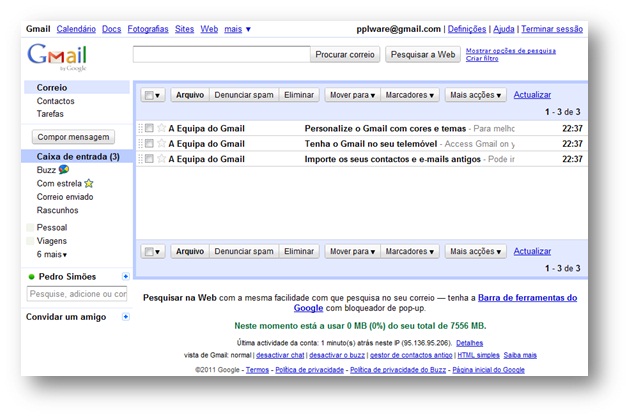Open Docs in the top navigation
Viewport: 630px width, 418px height.
tap(111, 29)
